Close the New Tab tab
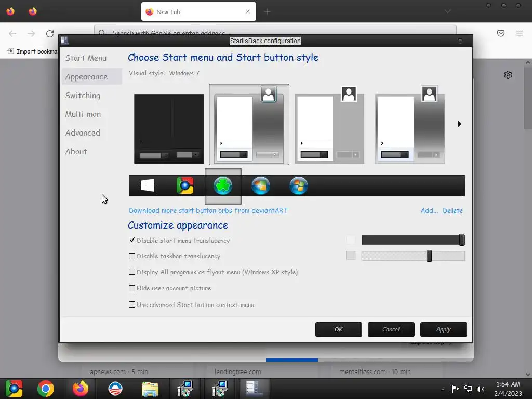 pos(248,11)
